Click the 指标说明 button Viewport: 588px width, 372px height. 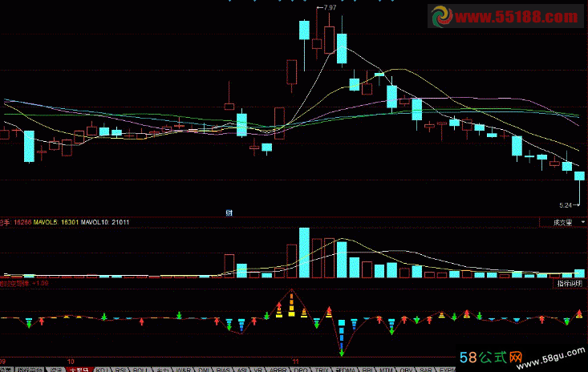570,284
